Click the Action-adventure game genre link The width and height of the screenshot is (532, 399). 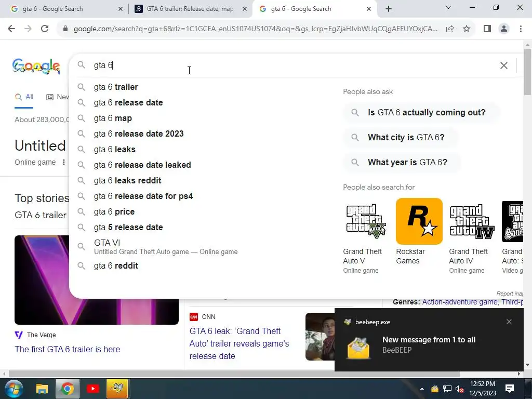point(460,302)
